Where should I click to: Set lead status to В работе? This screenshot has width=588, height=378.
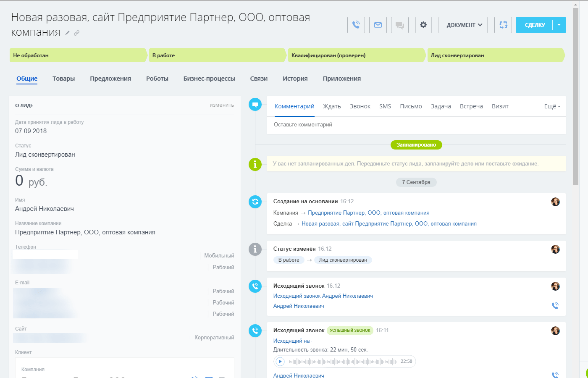pos(217,55)
